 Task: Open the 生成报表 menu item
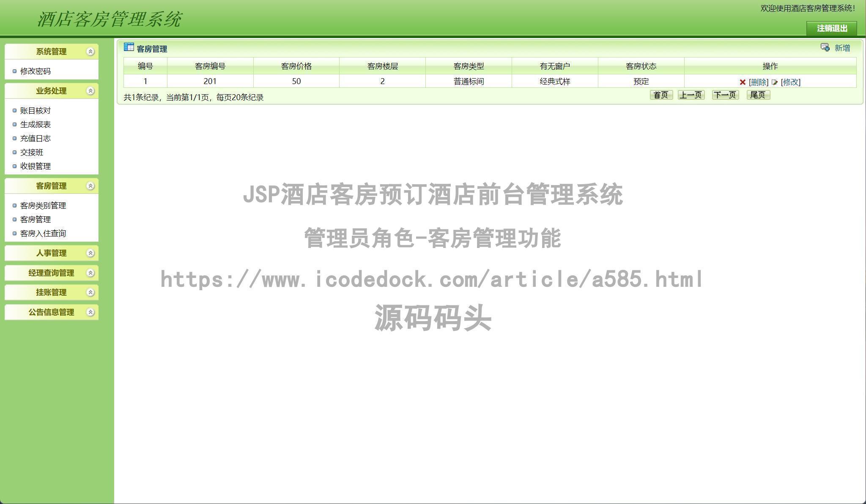36,124
